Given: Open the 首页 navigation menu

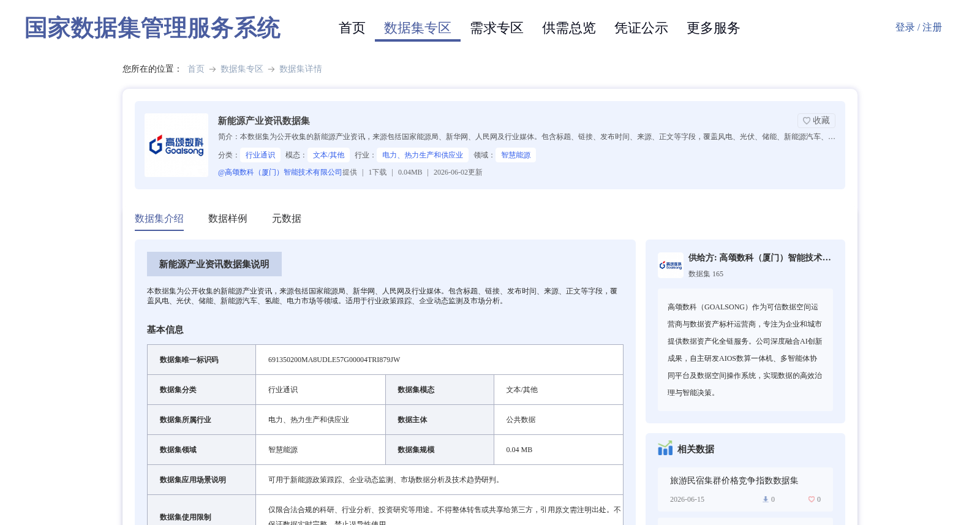Looking at the screenshot, I should point(352,28).
